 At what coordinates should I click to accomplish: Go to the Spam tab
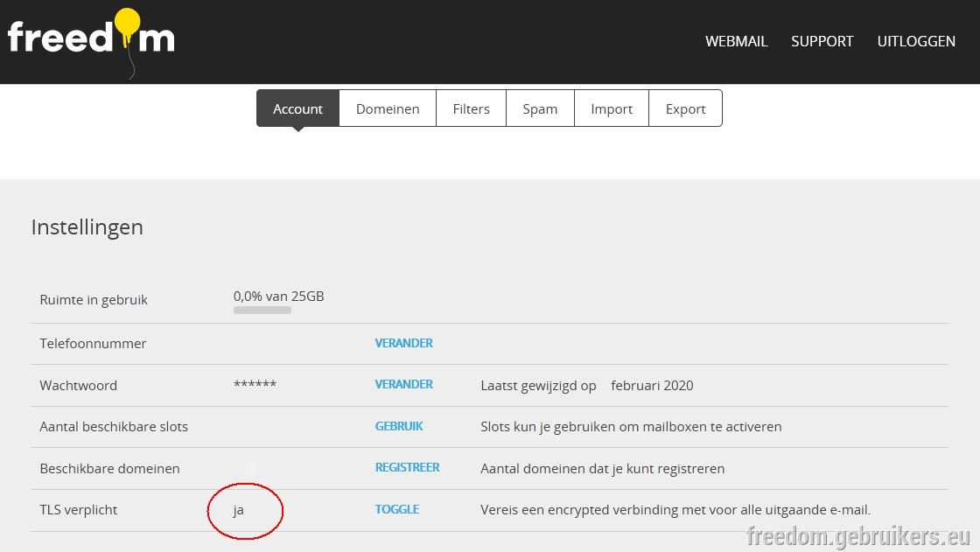[x=540, y=108]
